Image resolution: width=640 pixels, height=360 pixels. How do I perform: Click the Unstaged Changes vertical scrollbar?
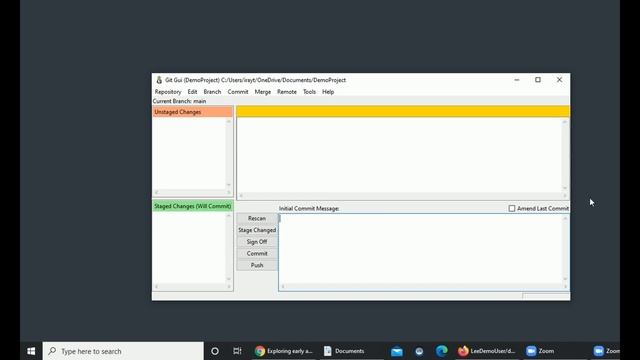pos(229,153)
